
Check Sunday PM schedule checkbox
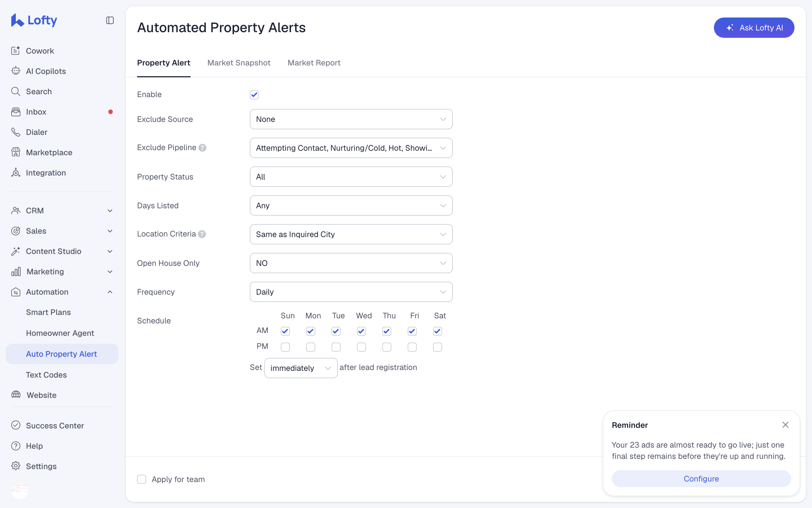285,347
